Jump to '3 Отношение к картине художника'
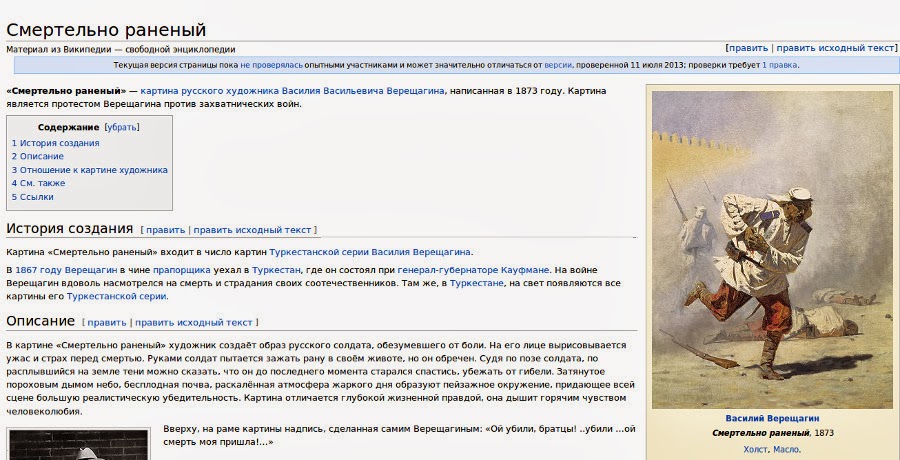This screenshot has height=460, width=900. [x=90, y=170]
